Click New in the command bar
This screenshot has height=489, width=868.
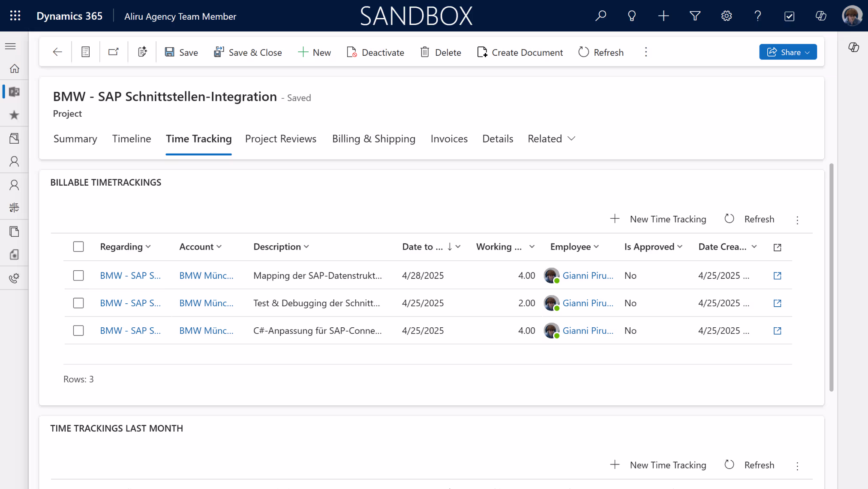tap(314, 52)
